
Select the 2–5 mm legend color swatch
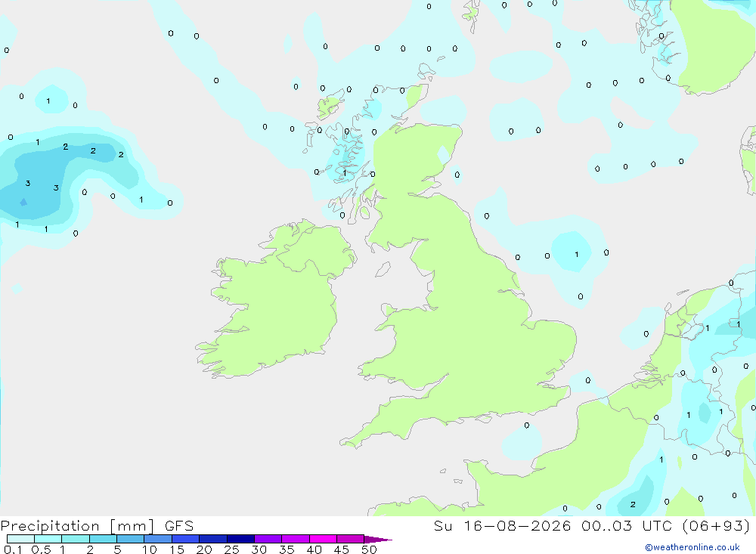tap(103, 539)
